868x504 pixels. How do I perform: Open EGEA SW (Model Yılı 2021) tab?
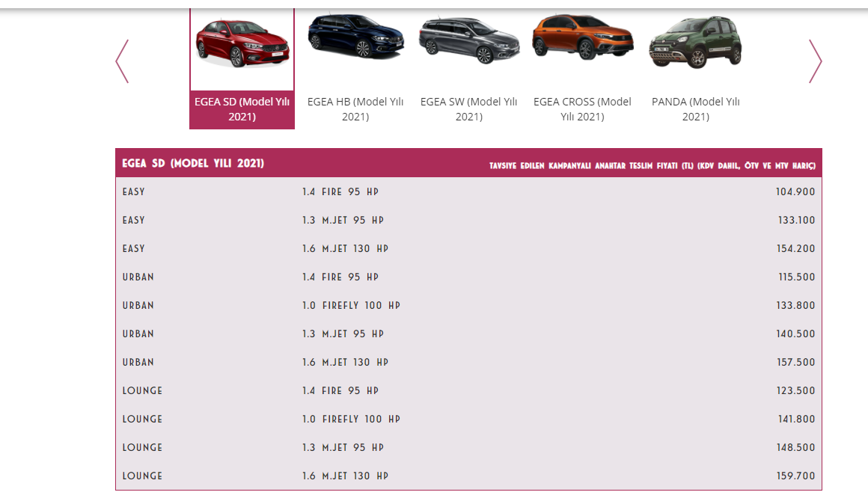(x=469, y=109)
